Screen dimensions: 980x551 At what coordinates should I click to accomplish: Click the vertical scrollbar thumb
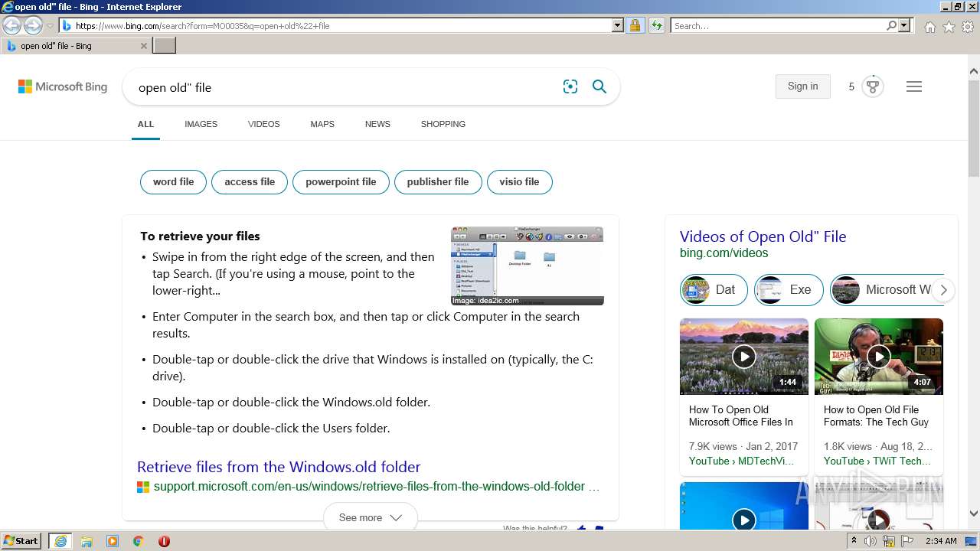(973, 128)
